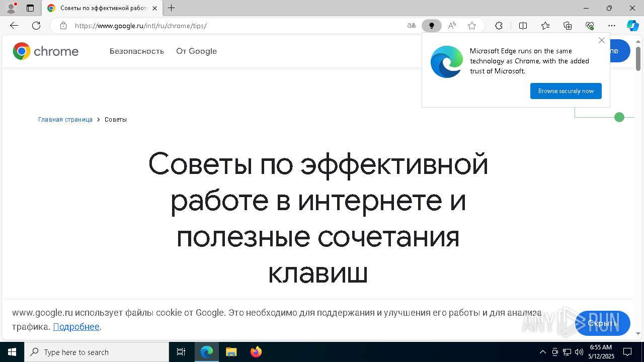Add this page to favorites star

472,26
